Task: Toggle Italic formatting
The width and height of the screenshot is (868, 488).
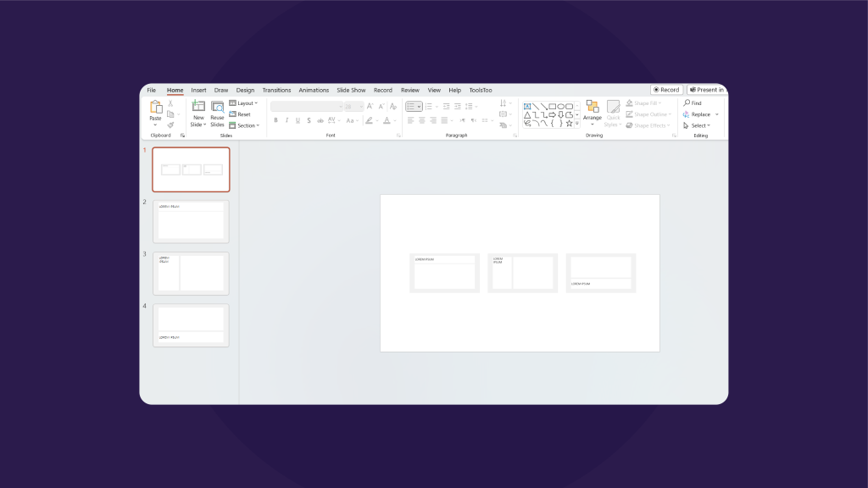Action: [x=287, y=120]
